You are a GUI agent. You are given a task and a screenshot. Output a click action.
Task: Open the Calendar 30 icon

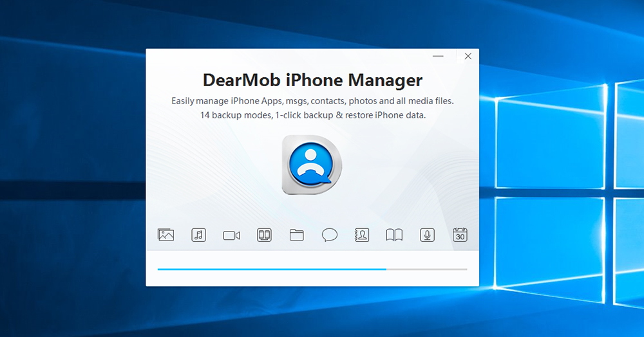pyautogui.click(x=460, y=235)
